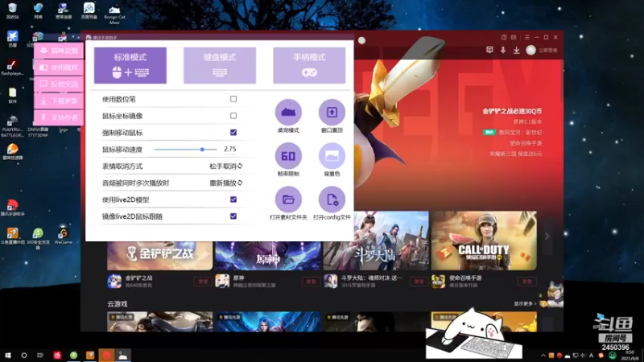Open the Call of Duty game banner thumbnail
644x362 pixels.
tap(484, 241)
